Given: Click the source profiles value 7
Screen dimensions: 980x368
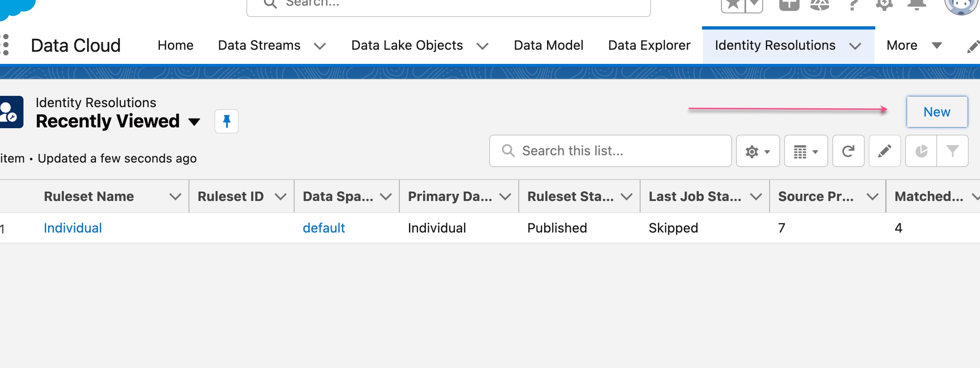Looking at the screenshot, I should point(782,228).
